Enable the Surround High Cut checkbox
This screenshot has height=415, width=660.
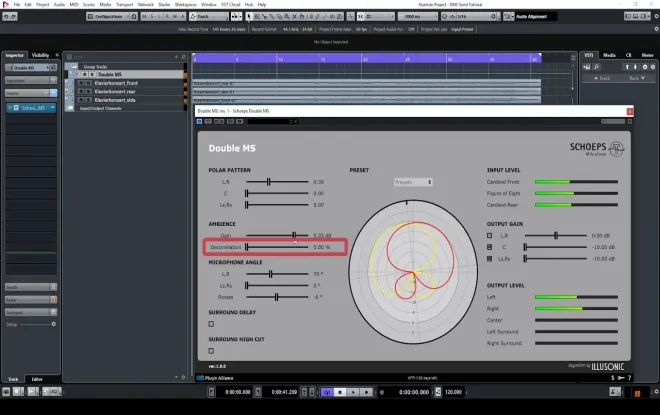(211, 351)
